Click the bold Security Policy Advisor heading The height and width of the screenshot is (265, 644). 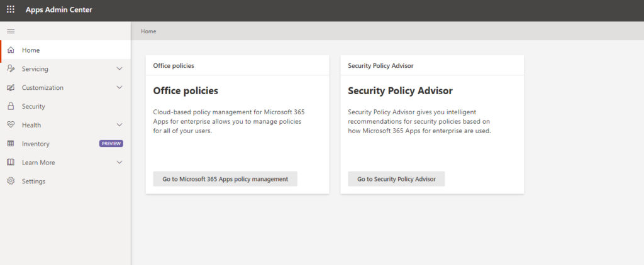coord(401,90)
